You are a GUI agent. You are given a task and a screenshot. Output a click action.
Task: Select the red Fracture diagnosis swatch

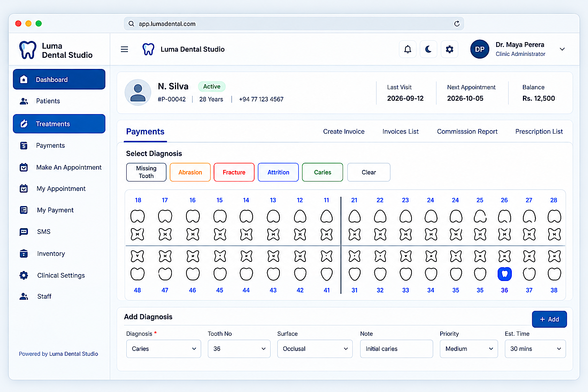click(x=234, y=172)
